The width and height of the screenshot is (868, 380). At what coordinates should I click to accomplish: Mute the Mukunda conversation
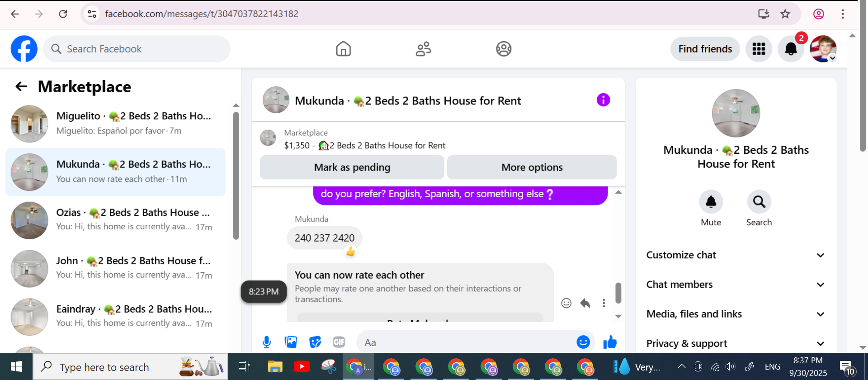[711, 209]
